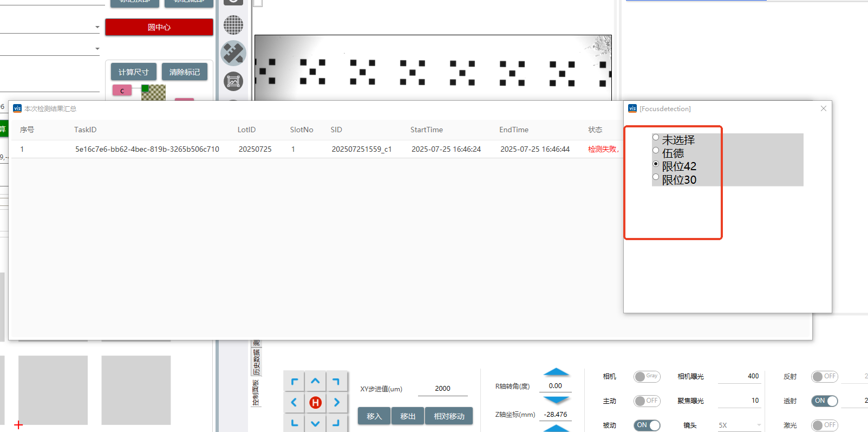Toggle the 透射 light switch
868x432 pixels.
[x=824, y=401]
